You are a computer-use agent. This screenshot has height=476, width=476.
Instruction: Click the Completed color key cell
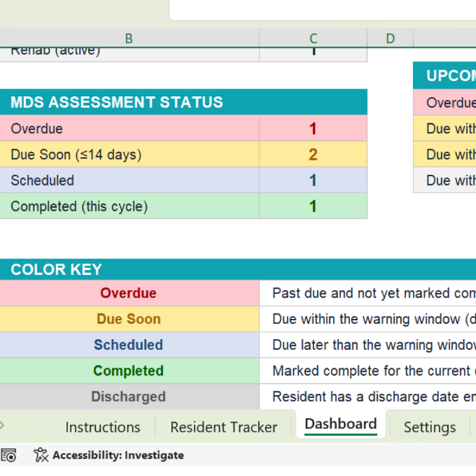pos(129,371)
